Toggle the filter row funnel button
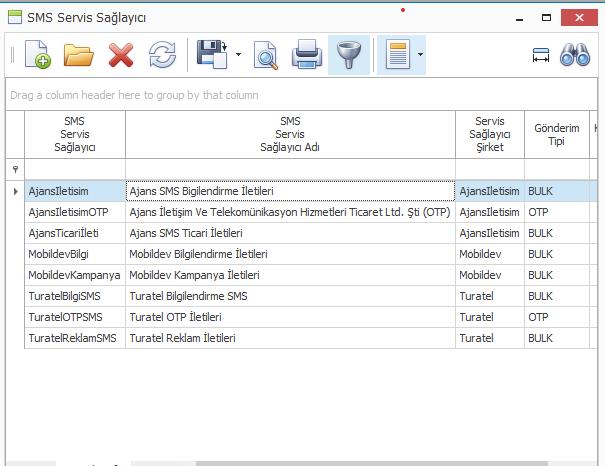The width and height of the screenshot is (605, 466). pos(349,55)
